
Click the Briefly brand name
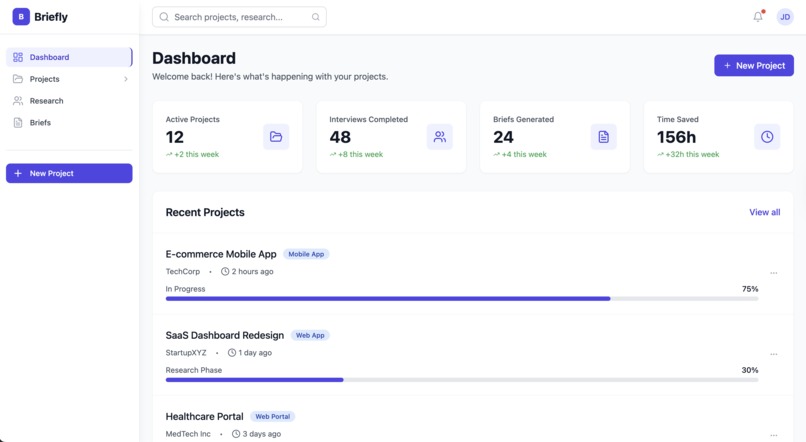tap(51, 17)
